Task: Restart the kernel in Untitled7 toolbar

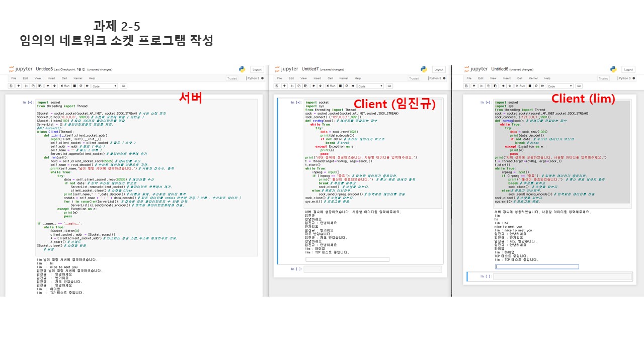Action: click(x=347, y=86)
